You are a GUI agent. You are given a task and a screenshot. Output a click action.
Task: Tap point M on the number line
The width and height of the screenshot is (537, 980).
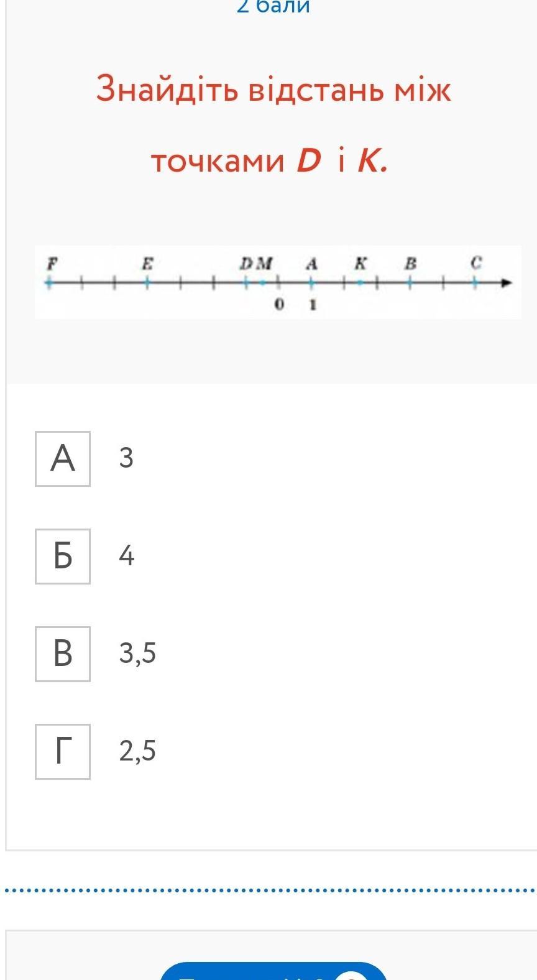[x=263, y=283]
